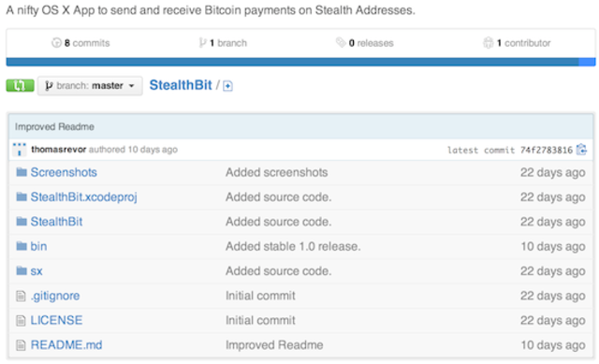Open the sx folder
The image size is (599, 364).
37,271
